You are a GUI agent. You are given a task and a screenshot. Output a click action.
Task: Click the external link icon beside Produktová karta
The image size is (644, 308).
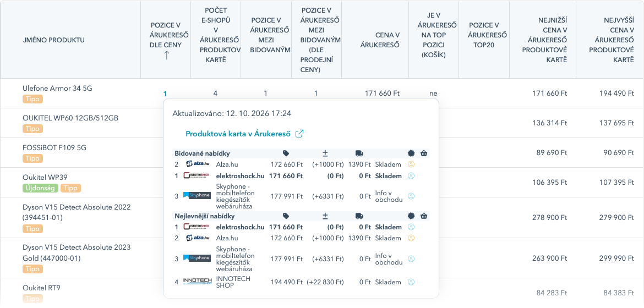coord(299,134)
